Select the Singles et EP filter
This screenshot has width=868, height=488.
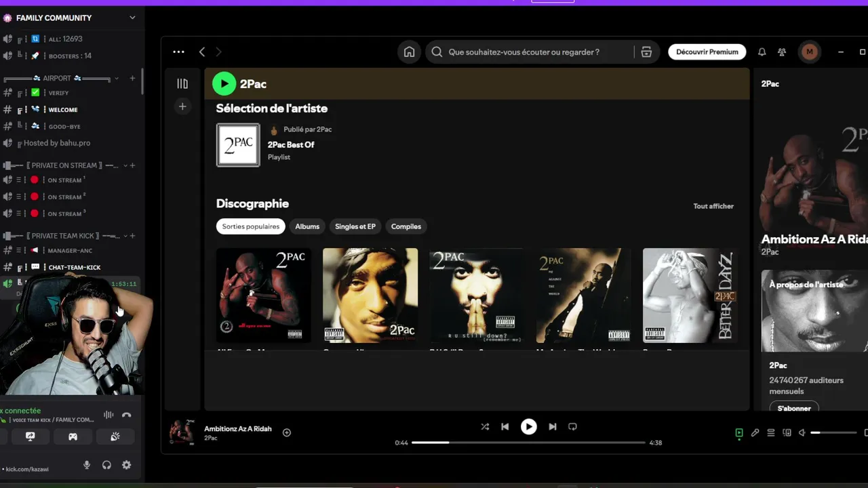pyautogui.click(x=355, y=226)
